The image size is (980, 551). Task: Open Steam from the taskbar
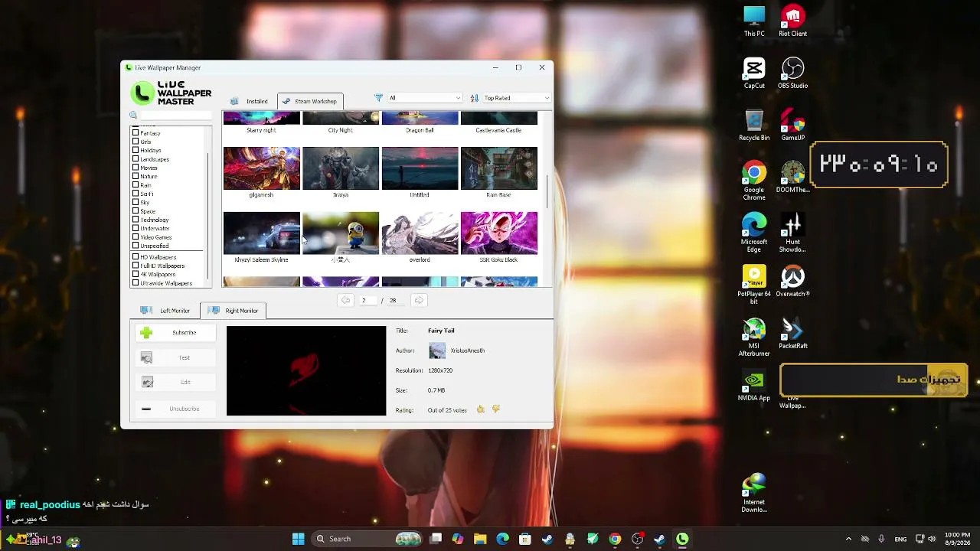coord(547,539)
